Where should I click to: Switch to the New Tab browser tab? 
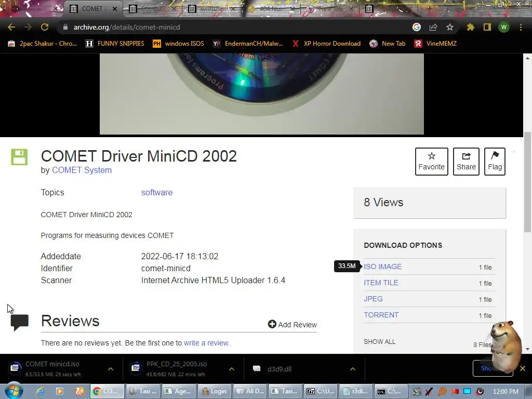click(x=329, y=8)
